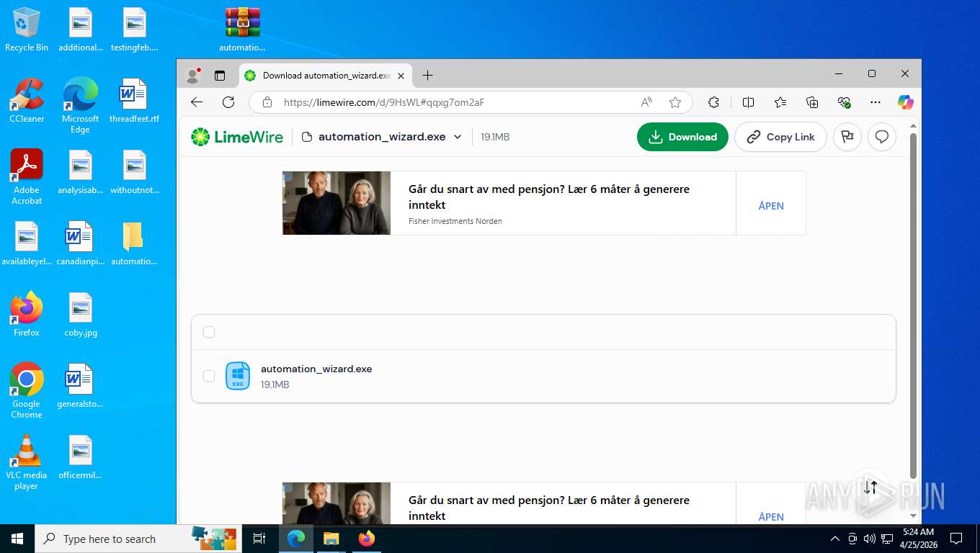Select the Adobe Acrobat desktop icon
980x553 pixels.
[27, 177]
